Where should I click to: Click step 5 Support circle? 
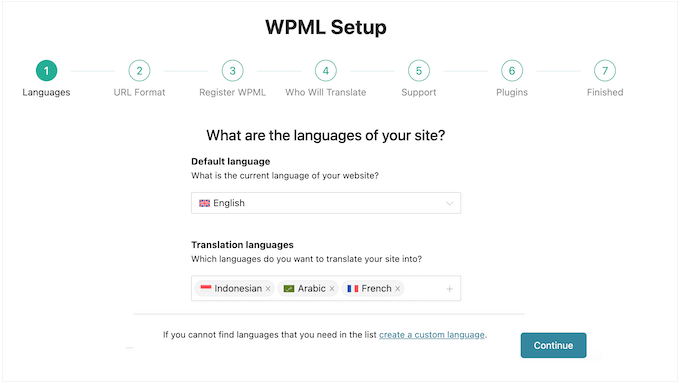[x=419, y=71]
